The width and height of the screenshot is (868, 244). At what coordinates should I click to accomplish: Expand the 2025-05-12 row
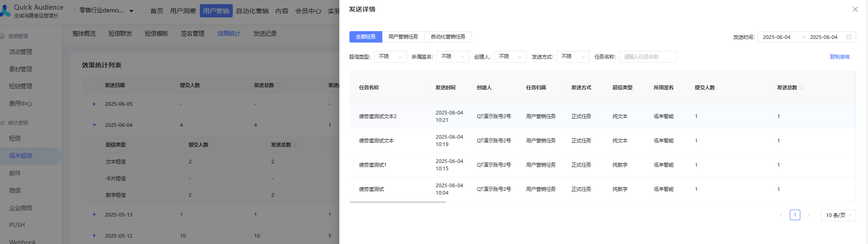94,236
